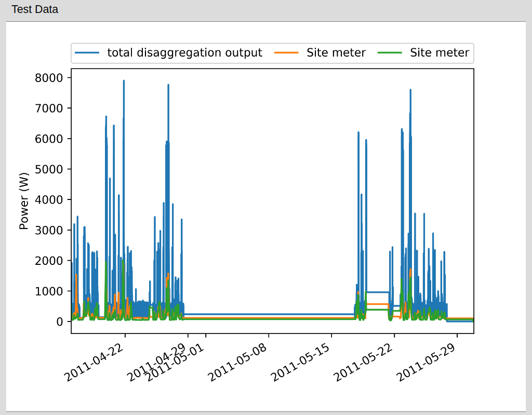
Task: Click the 0 y-axis tick label
Action: tap(60, 322)
